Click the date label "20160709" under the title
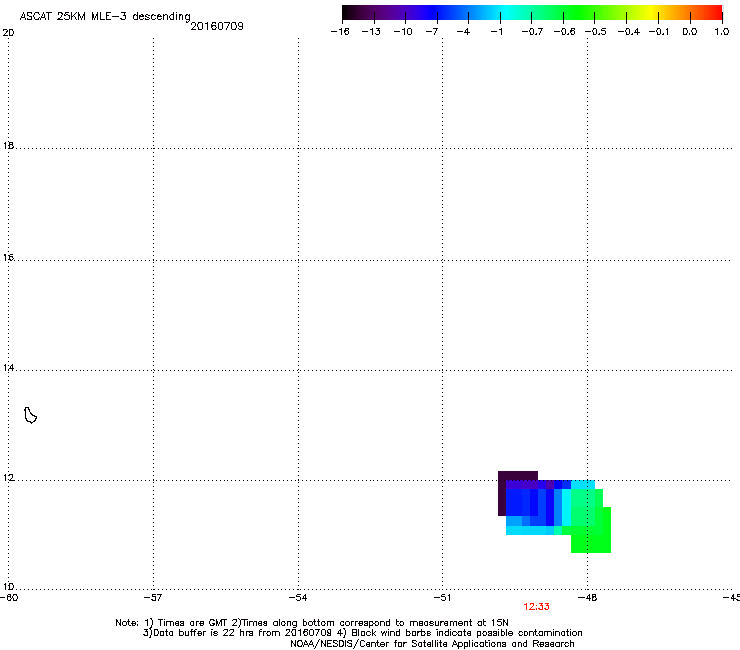740x650 pixels. click(x=217, y=26)
